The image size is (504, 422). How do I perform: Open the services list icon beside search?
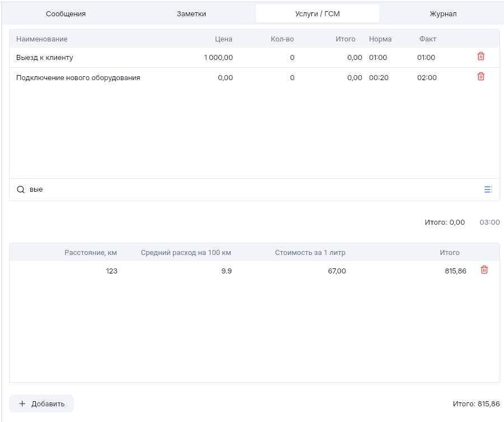point(488,190)
